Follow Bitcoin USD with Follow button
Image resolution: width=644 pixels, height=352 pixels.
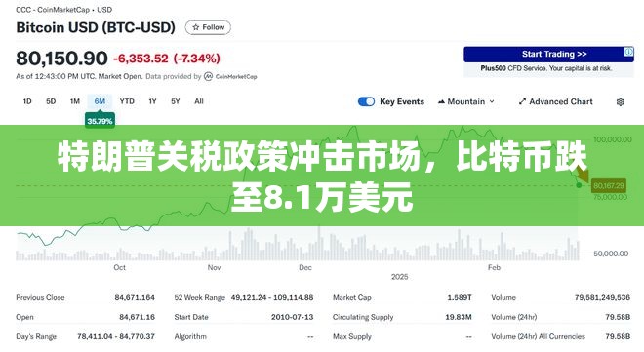tap(208, 27)
